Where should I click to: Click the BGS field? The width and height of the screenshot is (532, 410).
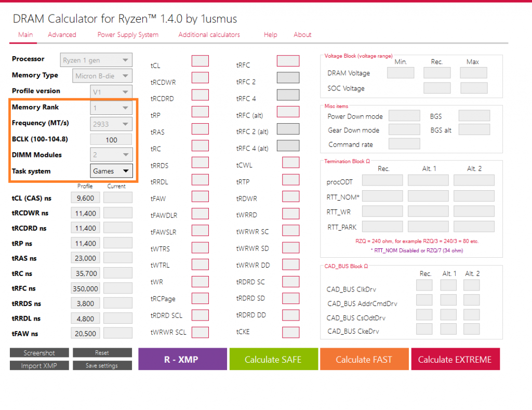(x=474, y=116)
